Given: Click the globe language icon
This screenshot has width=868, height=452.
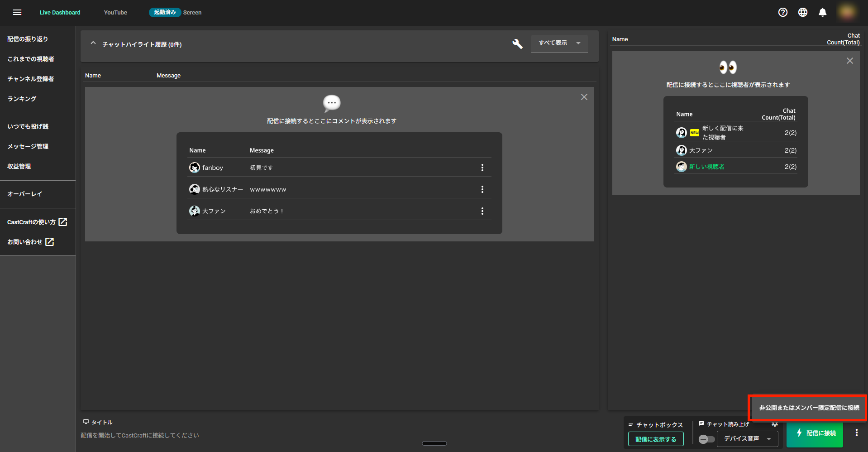Looking at the screenshot, I should pyautogui.click(x=803, y=12).
